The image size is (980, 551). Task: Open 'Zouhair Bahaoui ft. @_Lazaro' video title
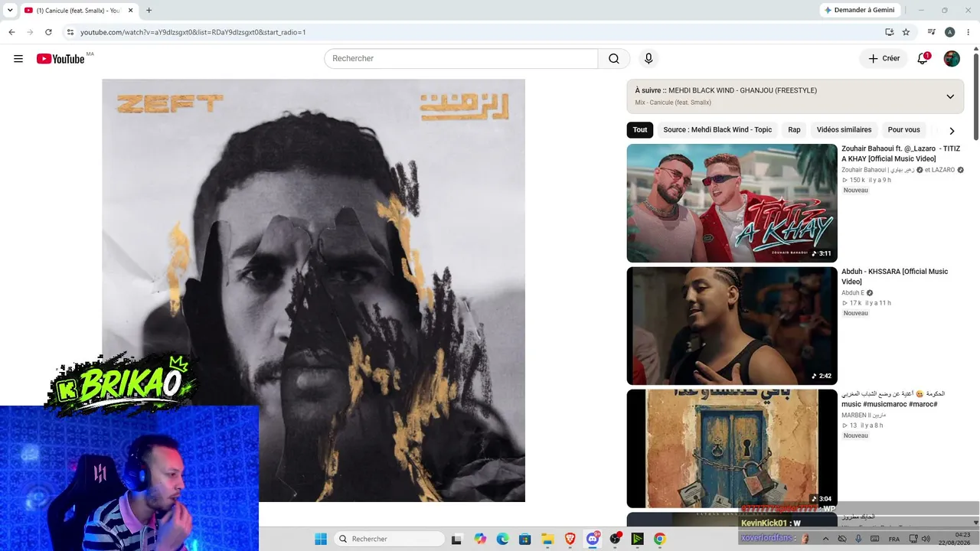pos(900,154)
